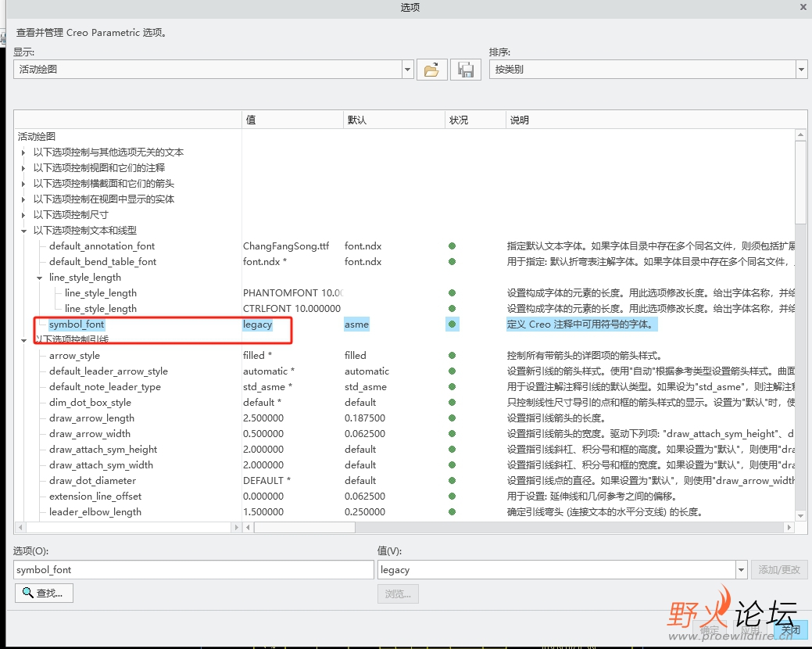Click the 浏览... browse button
Image resolution: width=812 pixels, height=649 pixels.
click(398, 594)
